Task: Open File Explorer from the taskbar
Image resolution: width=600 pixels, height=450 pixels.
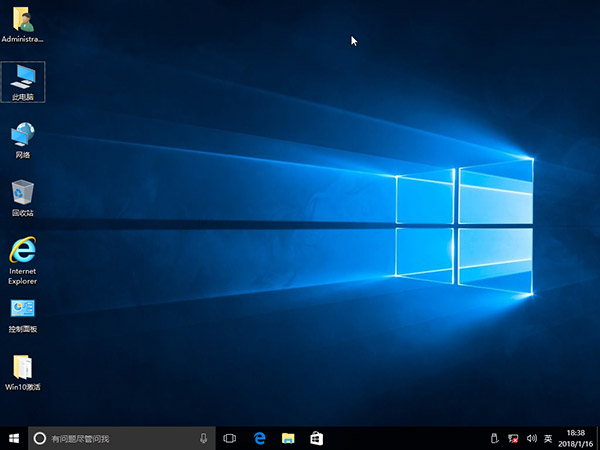Action: (287, 438)
